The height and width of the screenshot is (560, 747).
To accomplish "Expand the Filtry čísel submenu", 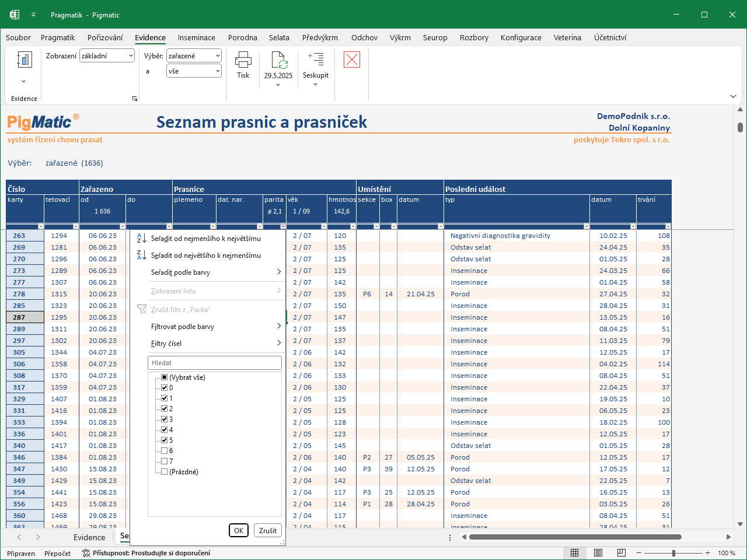I will click(208, 344).
